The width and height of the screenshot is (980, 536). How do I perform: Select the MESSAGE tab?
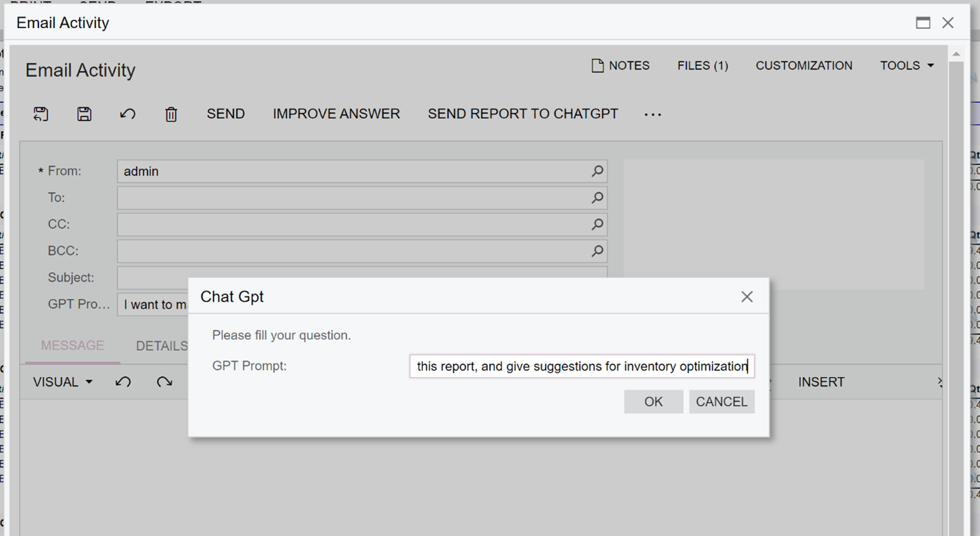(x=71, y=345)
